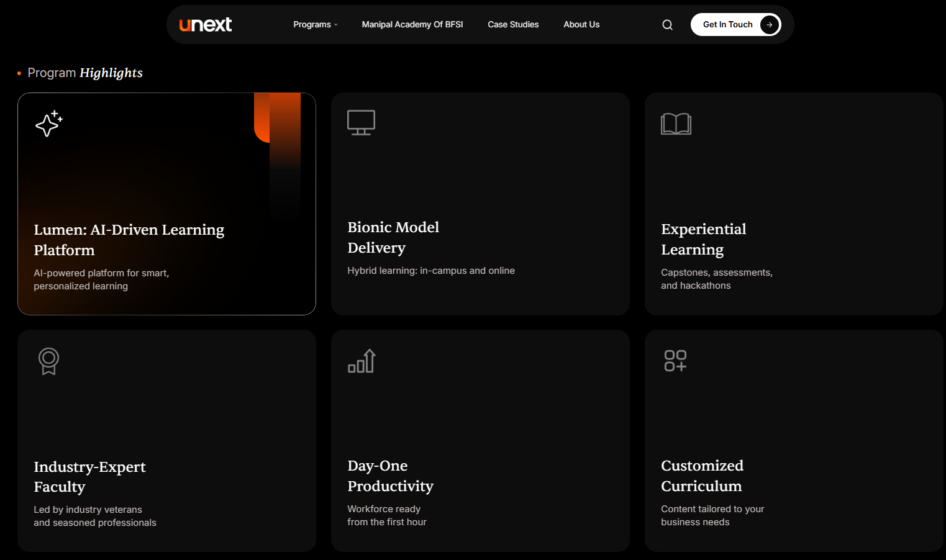Open the Programs menu chevron

click(x=335, y=25)
